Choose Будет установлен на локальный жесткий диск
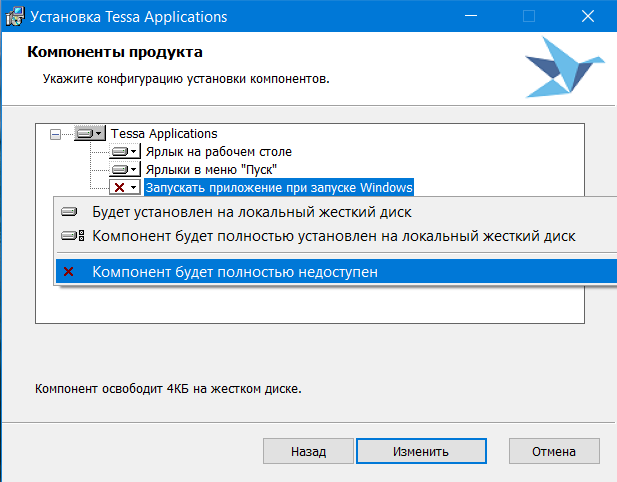 pyautogui.click(x=336, y=212)
